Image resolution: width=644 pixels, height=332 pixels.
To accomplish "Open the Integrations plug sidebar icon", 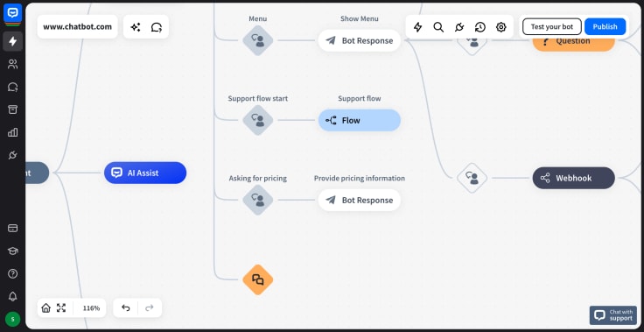I will [12, 155].
